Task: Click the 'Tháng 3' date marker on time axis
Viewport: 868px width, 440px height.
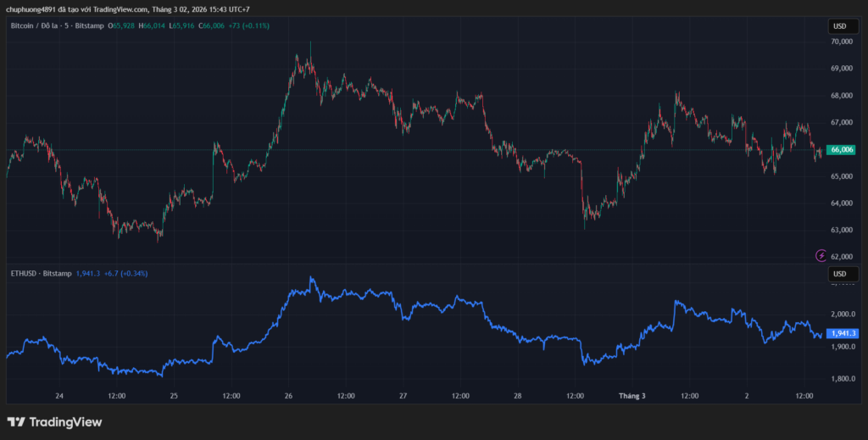Action: point(632,396)
